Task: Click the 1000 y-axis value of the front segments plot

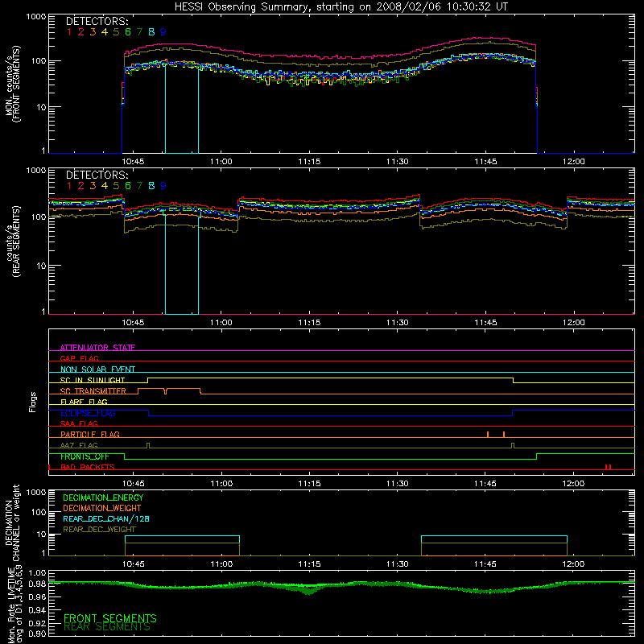Action: 36,17
